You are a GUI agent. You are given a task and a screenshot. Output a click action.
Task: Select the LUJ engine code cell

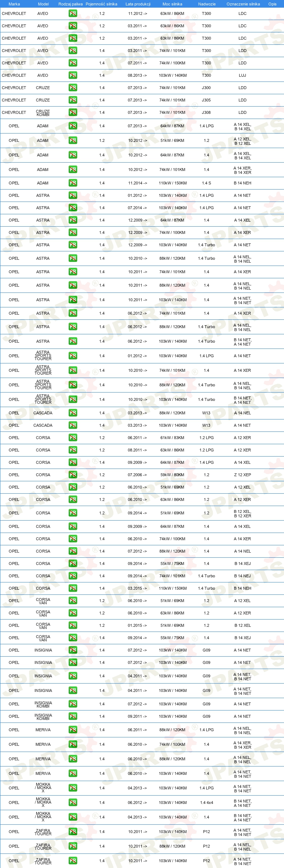point(243,75)
